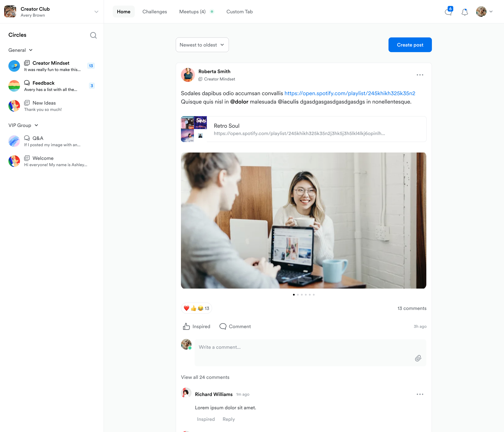Open Richard Williams' comment options menu
Image resolution: width=504 pixels, height=432 pixels.
tap(420, 394)
